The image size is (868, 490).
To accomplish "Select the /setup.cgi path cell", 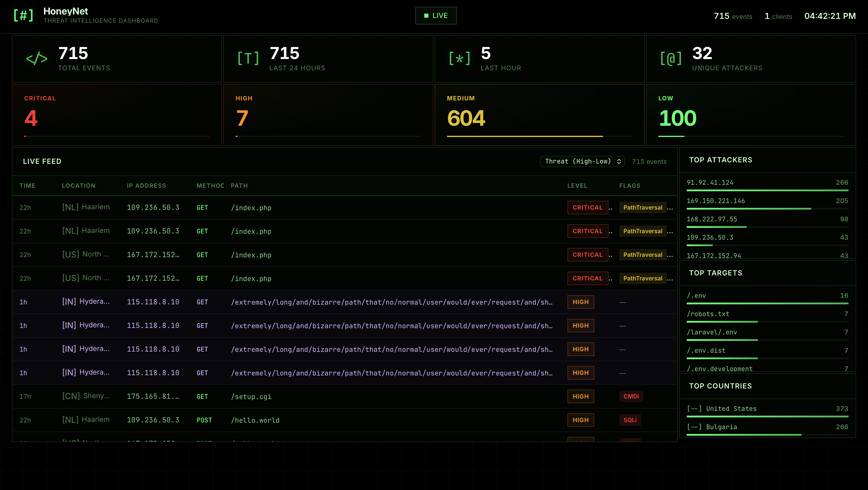I will point(251,397).
